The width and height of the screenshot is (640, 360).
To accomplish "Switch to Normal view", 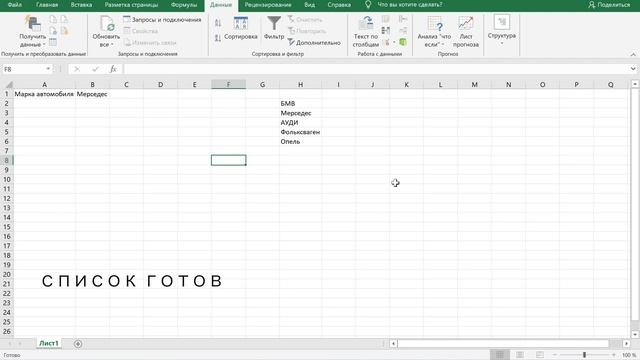I will [x=500, y=355].
